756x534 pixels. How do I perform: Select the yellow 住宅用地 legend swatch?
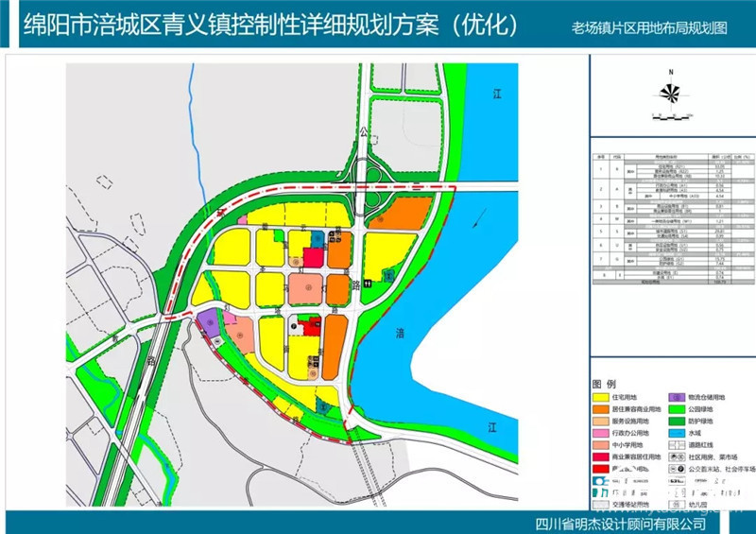tap(602, 399)
